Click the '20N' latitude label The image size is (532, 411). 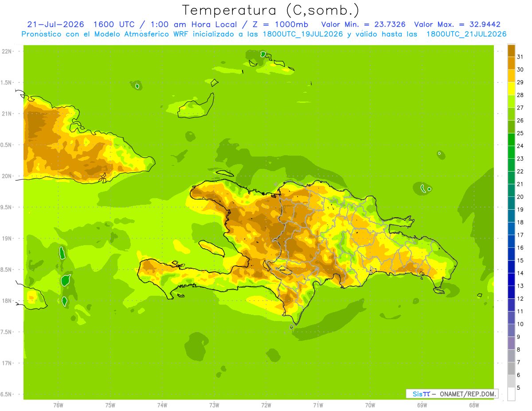coord(6,176)
